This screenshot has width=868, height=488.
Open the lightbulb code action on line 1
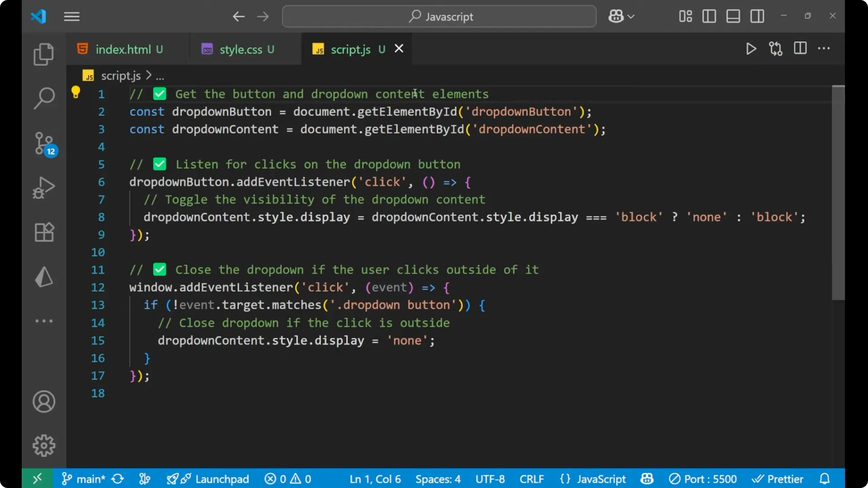(x=75, y=92)
